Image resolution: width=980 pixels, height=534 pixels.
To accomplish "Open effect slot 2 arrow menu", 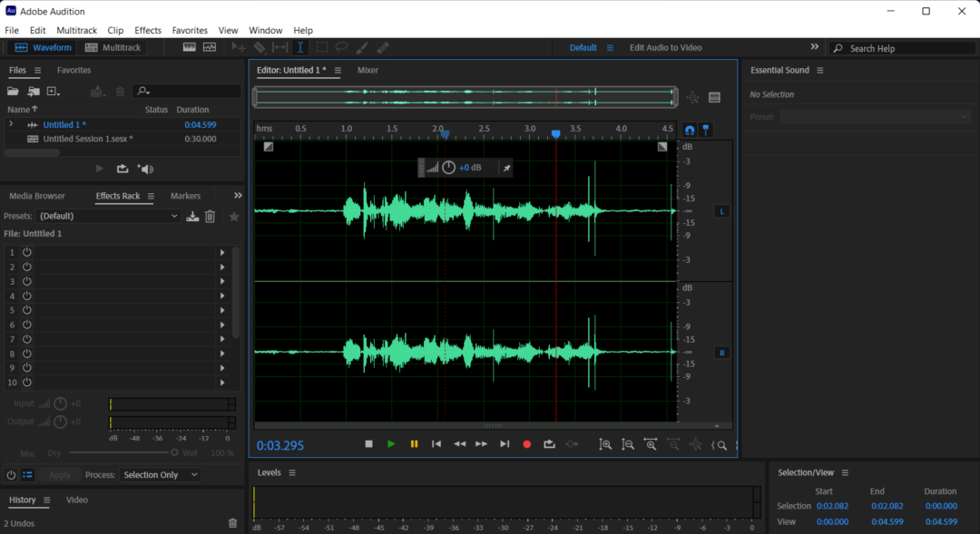I will [222, 267].
